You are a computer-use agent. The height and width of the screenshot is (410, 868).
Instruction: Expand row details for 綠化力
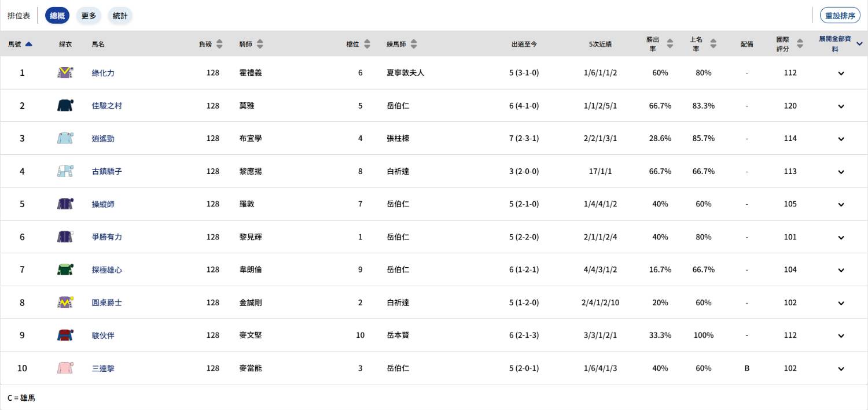pyautogui.click(x=841, y=73)
